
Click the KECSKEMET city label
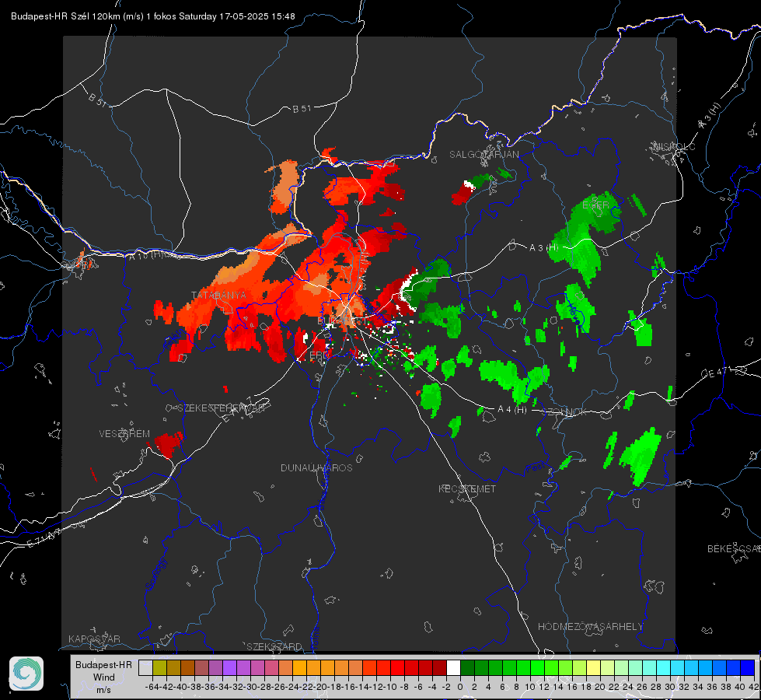(x=467, y=488)
